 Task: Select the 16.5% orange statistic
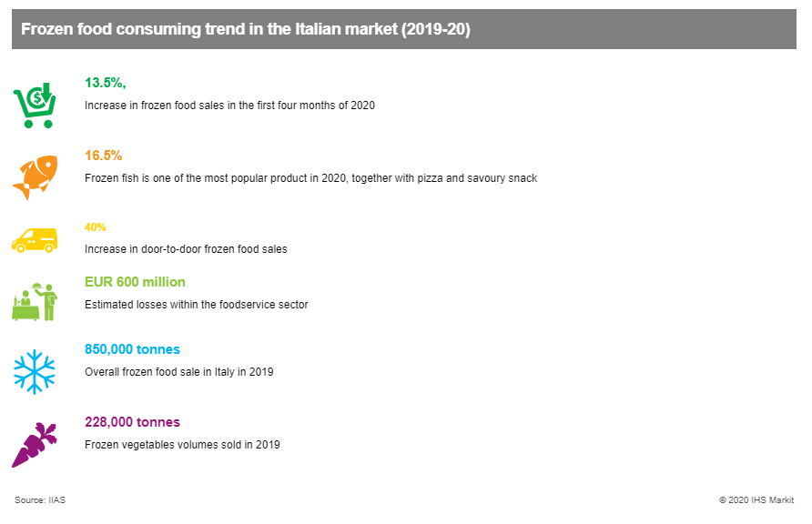click(104, 156)
